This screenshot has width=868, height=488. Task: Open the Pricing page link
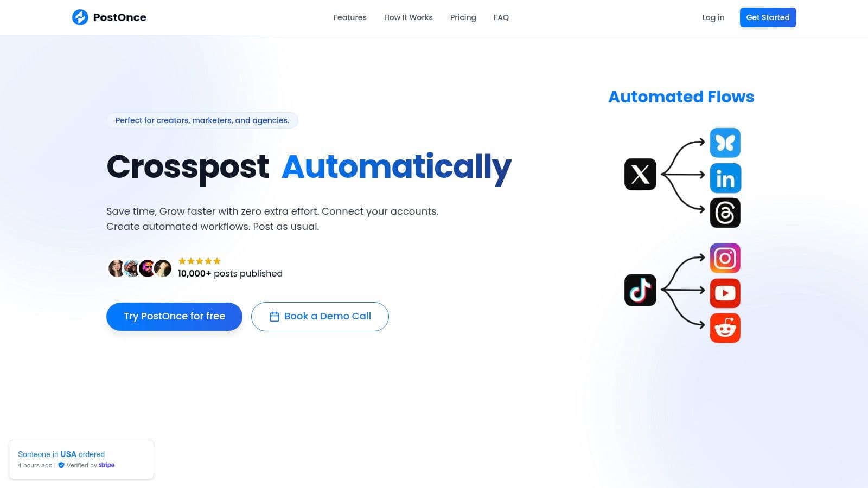tap(463, 17)
